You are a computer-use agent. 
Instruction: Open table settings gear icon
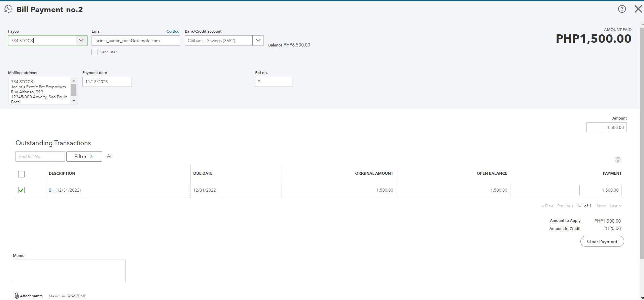click(x=618, y=160)
